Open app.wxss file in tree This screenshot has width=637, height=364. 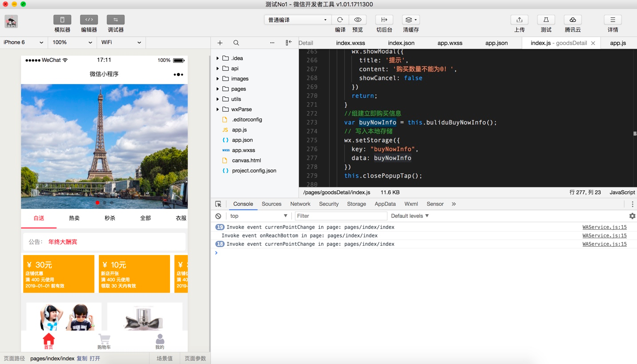point(243,150)
